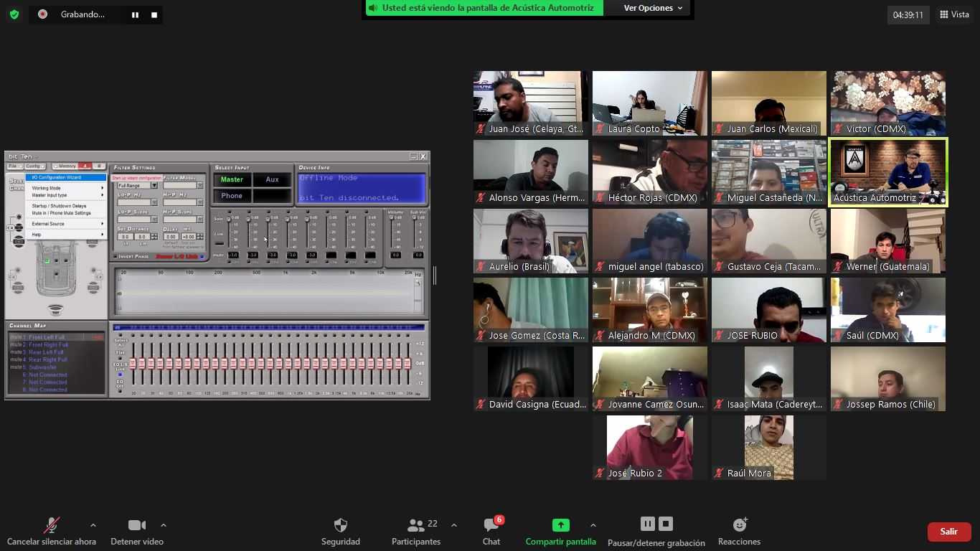Click the EQ Flat button indicator

click(x=120, y=359)
